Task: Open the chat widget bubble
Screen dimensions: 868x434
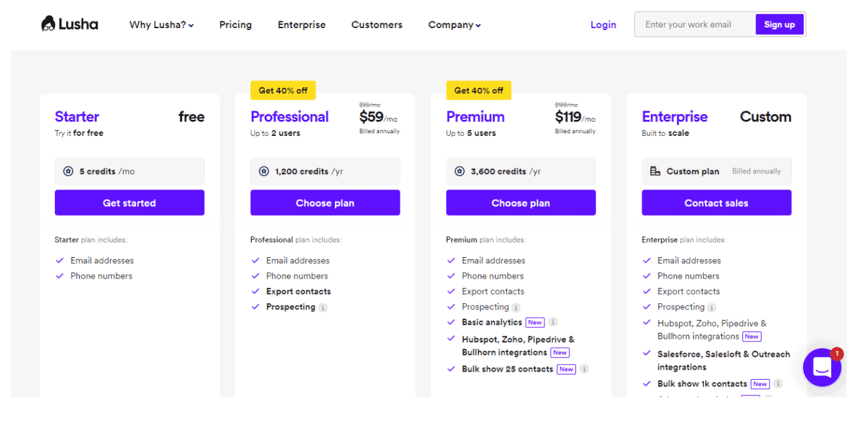Action: pos(822,367)
